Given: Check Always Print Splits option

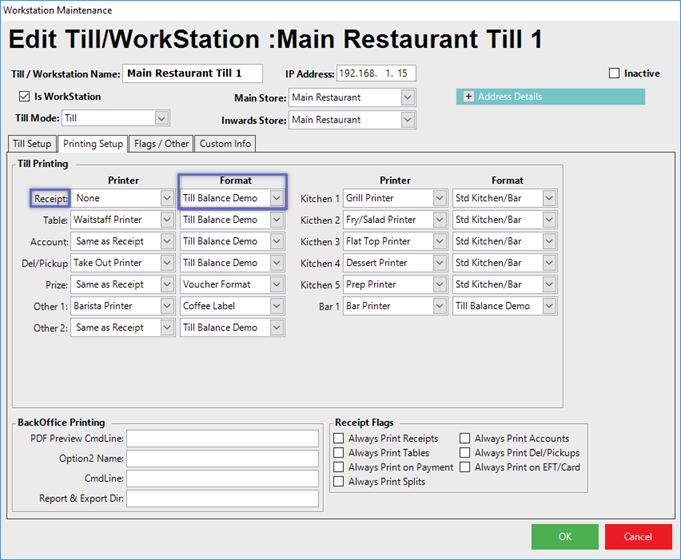Looking at the screenshot, I should pos(339,482).
